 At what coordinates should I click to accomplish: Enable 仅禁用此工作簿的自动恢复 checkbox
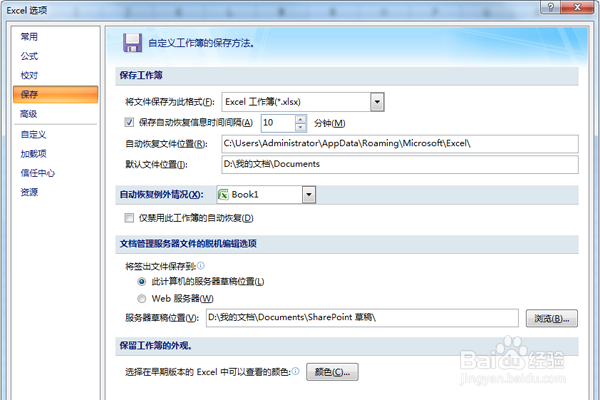point(129,218)
